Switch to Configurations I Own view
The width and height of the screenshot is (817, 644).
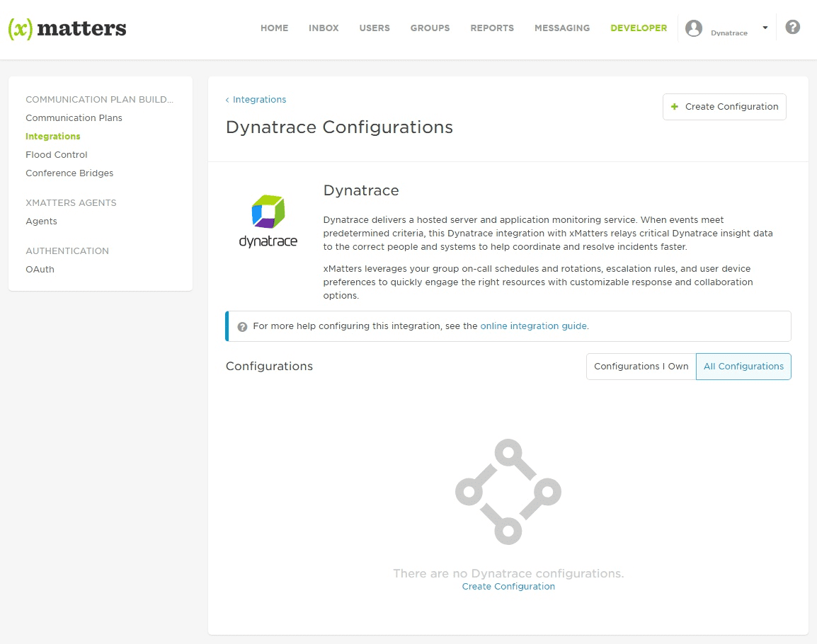640,366
